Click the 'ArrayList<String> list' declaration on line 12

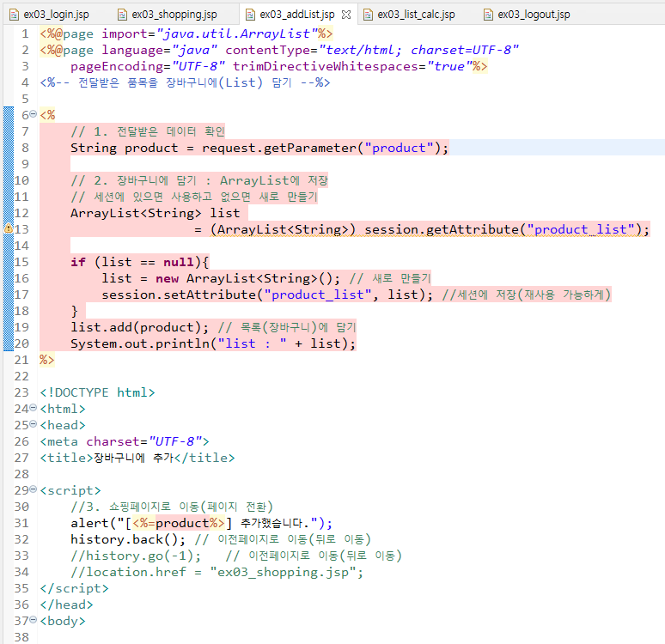point(156,213)
